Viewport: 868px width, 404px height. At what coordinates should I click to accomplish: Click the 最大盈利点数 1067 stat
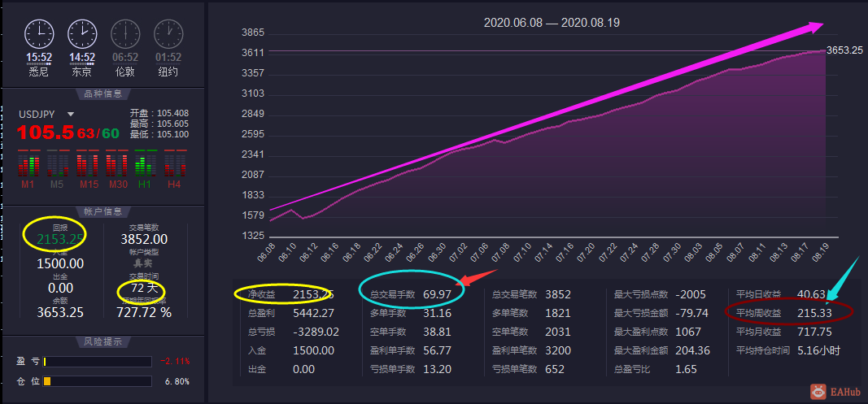657,332
